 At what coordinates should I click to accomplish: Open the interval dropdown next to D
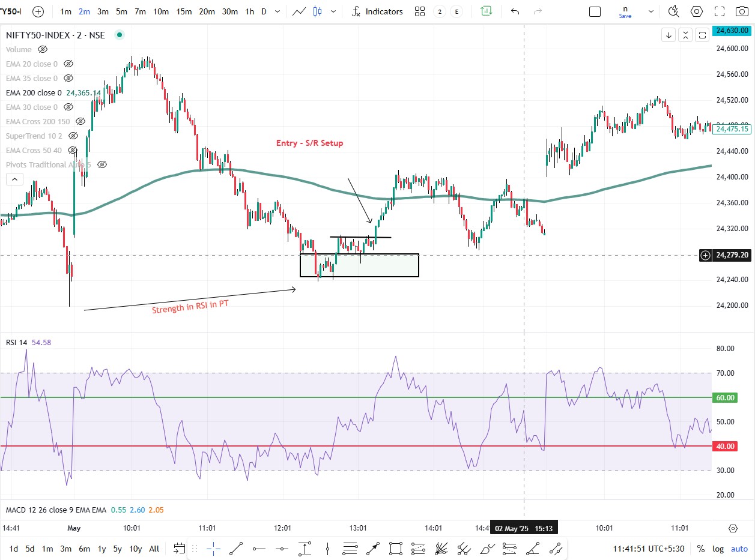(x=277, y=11)
